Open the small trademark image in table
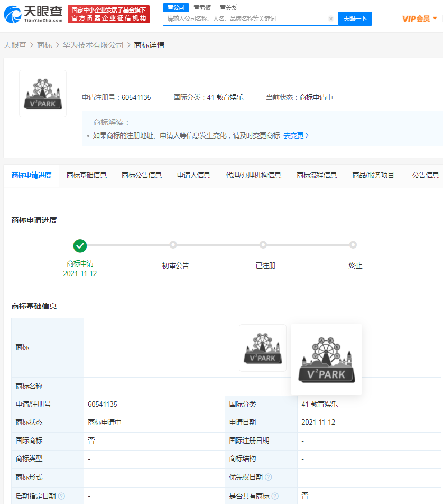The image size is (443, 504). [x=263, y=348]
